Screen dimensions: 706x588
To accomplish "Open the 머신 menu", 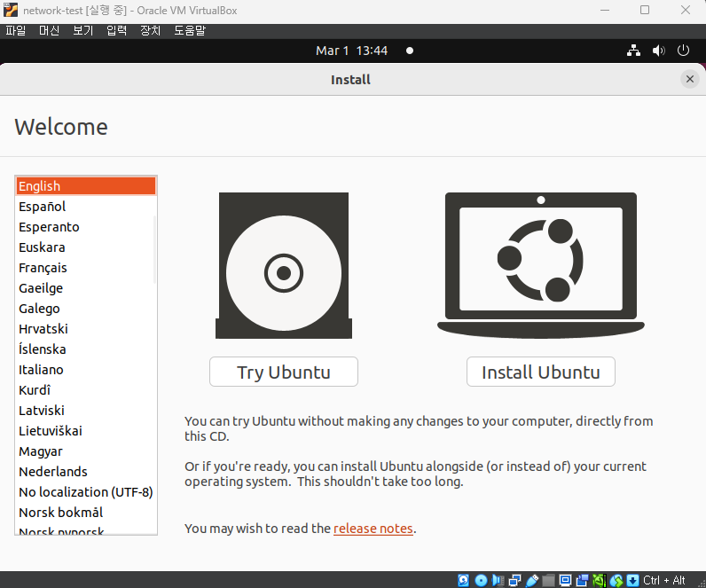I will [x=49, y=31].
